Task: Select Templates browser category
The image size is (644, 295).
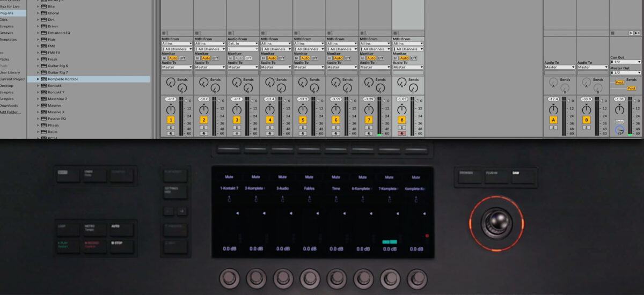Action: [8, 39]
